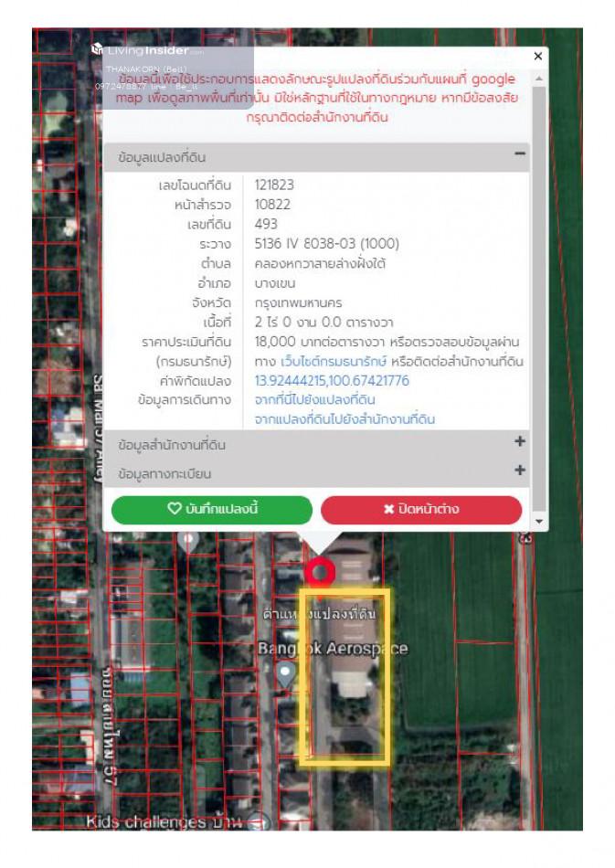Click the Bangkok Aerospace map pin
Viewport: 615px width, 868px height.
pyautogui.click(x=286, y=674)
